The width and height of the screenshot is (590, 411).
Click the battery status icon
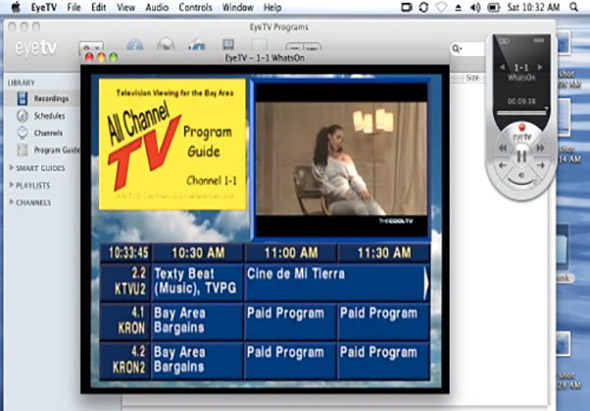(494, 8)
